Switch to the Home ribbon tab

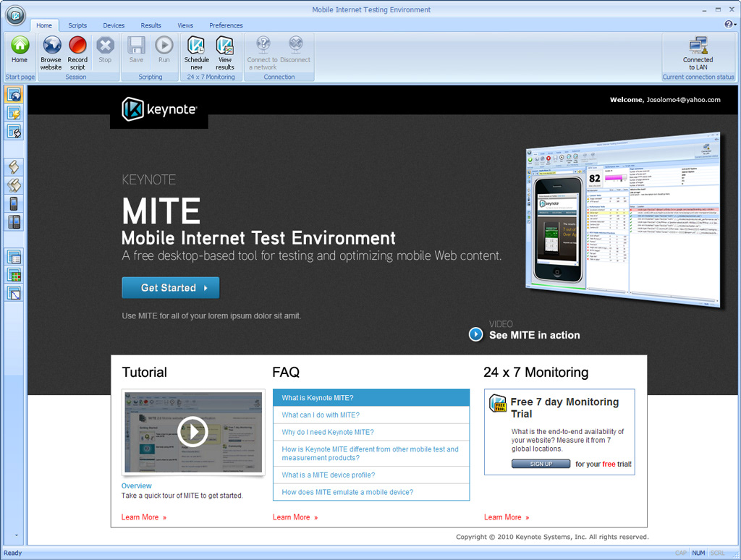point(44,25)
